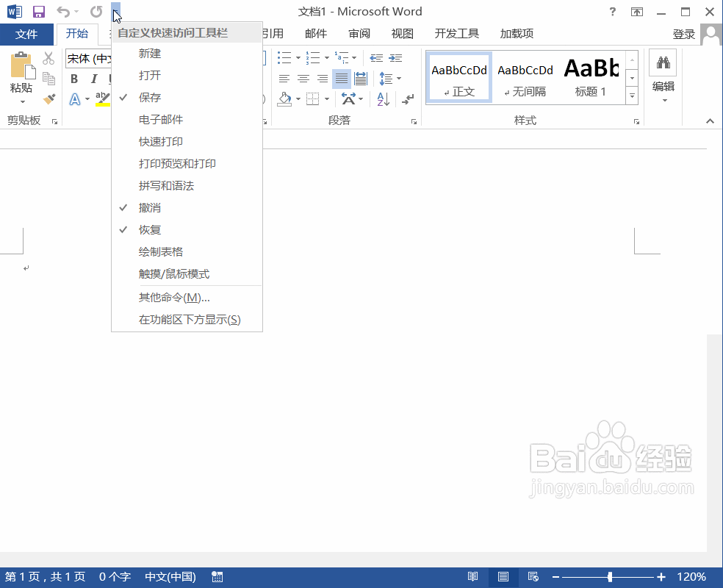Enable 打印预览和打印 in the menu
Viewport: 723px width, 588px height.
click(187, 164)
